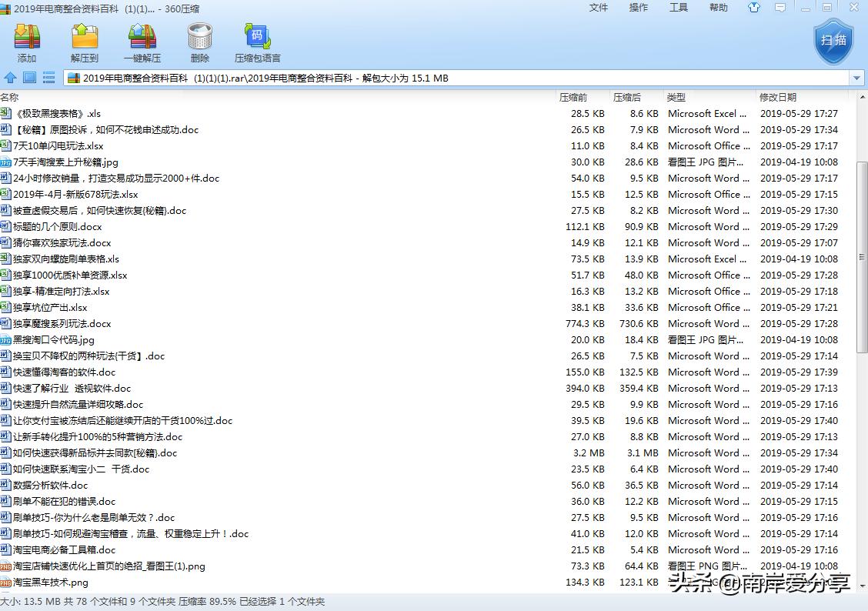Viewport: 868px width, 611px height.
Task: Select 刷单技巧-你为什么老是刷单无效？.doc
Action: coord(94,517)
